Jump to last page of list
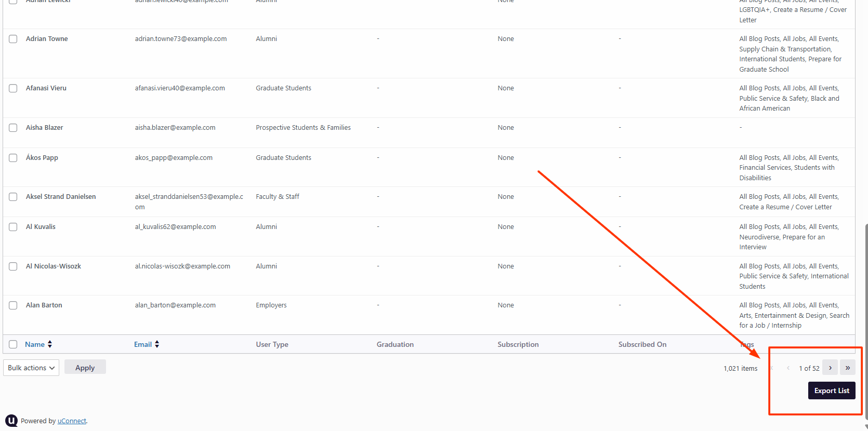This screenshot has height=431, width=868. coord(848,368)
